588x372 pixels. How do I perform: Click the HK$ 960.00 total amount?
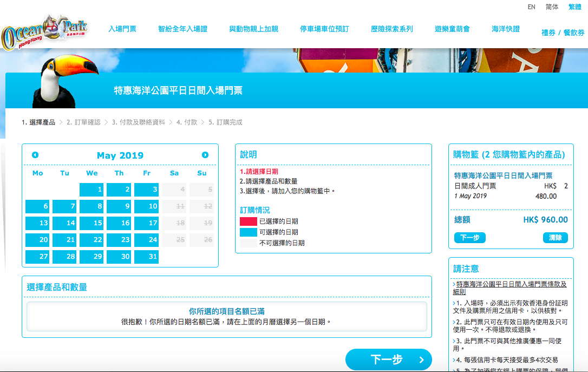(546, 220)
